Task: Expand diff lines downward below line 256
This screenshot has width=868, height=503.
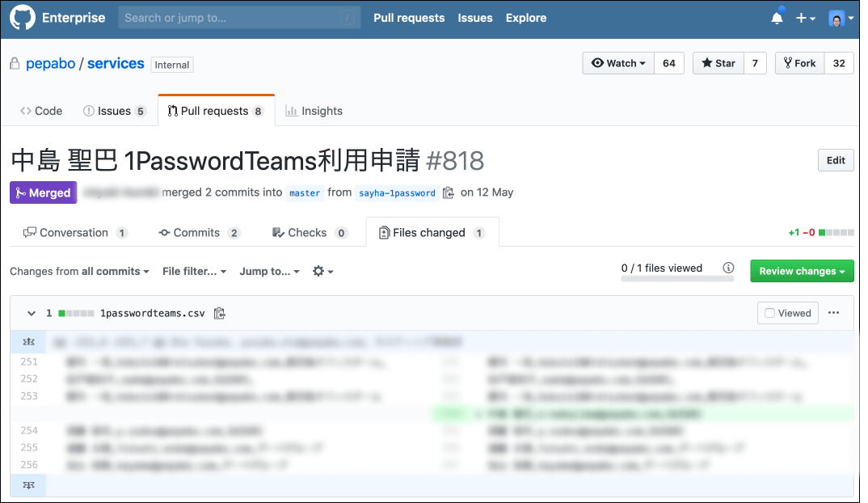Action: (27, 485)
